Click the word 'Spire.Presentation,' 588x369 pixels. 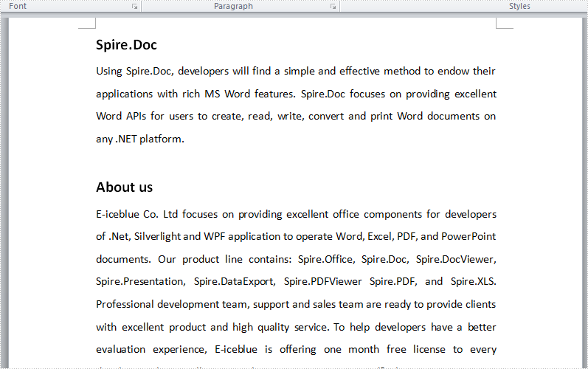[141, 282]
